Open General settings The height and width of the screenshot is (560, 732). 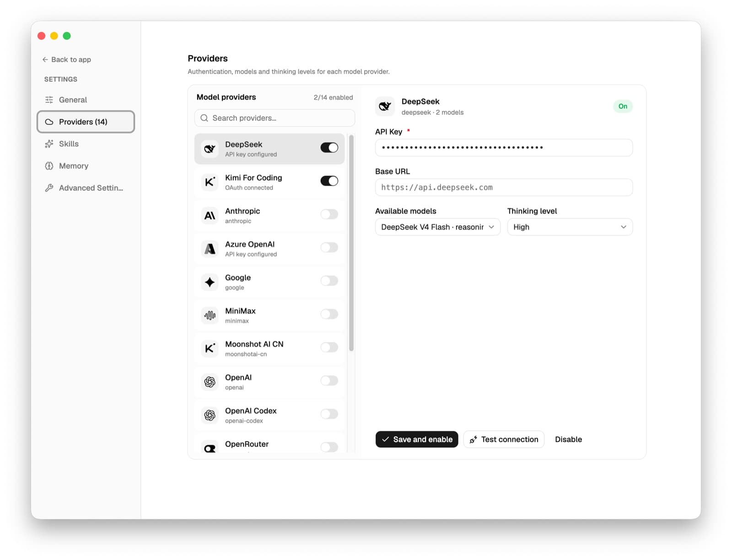[86, 100]
